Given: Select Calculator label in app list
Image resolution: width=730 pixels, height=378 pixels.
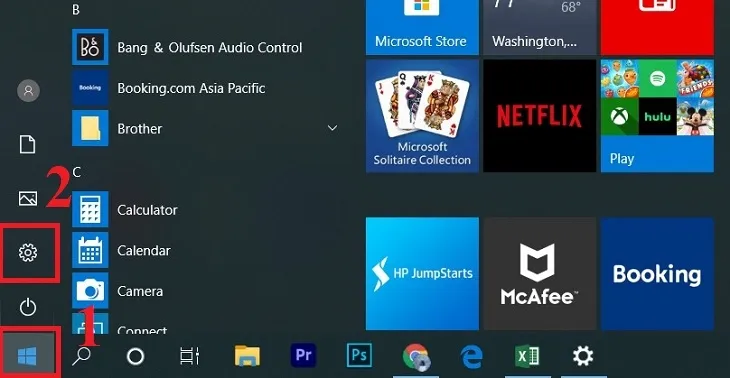Looking at the screenshot, I should pos(147,210).
